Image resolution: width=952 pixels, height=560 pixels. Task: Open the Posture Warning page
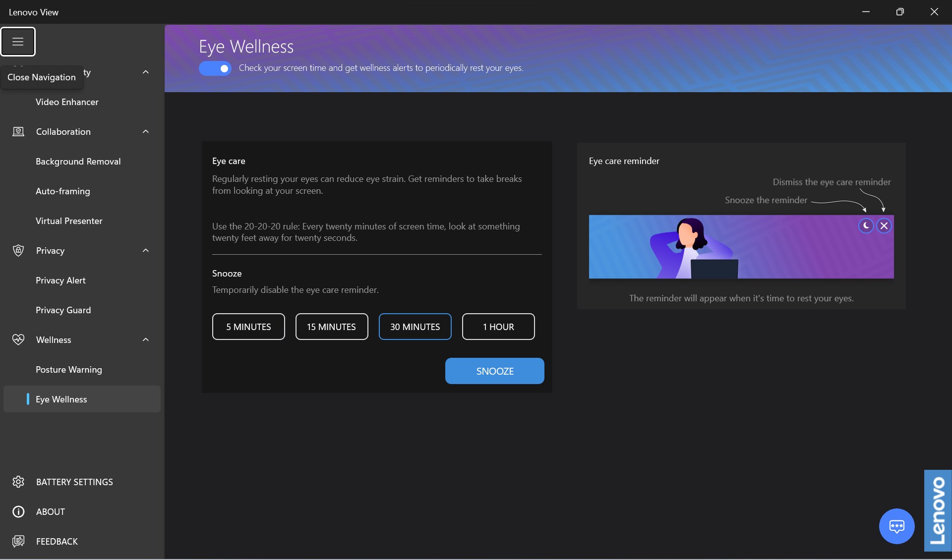point(69,370)
